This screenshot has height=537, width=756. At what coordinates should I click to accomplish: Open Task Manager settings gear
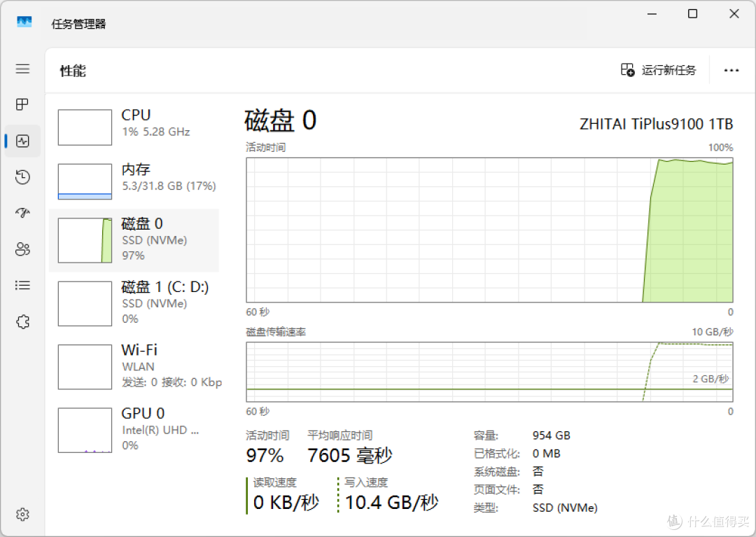pyautogui.click(x=22, y=515)
